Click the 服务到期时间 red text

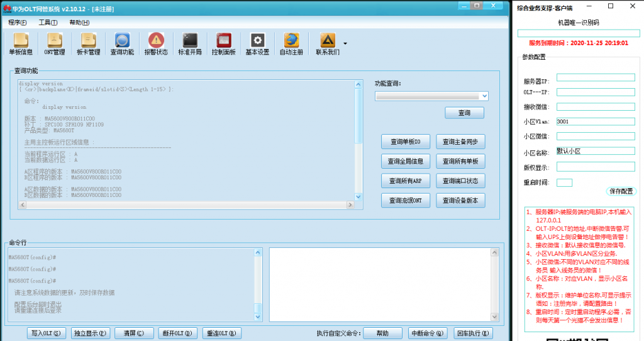(579, 43)
